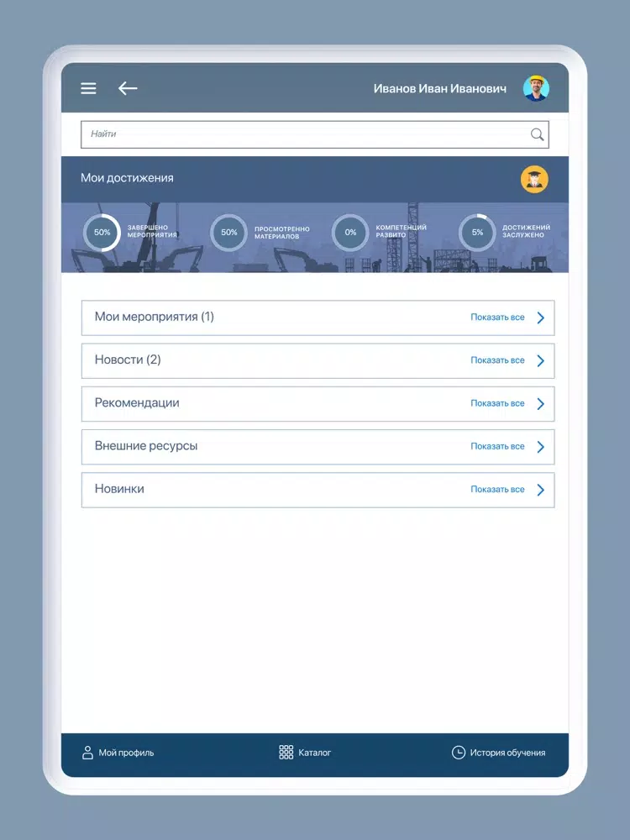Open the Мой профиль tab
Screen dimensions: 630x840
tap(118, 753)
